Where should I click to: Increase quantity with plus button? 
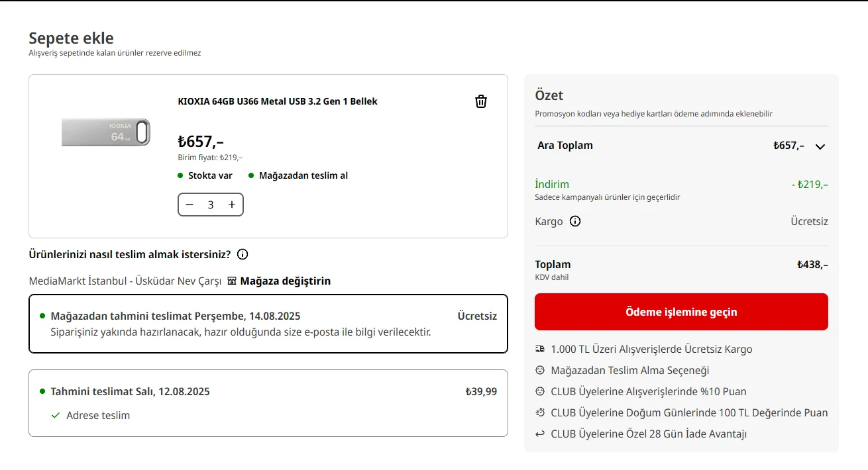232,205
